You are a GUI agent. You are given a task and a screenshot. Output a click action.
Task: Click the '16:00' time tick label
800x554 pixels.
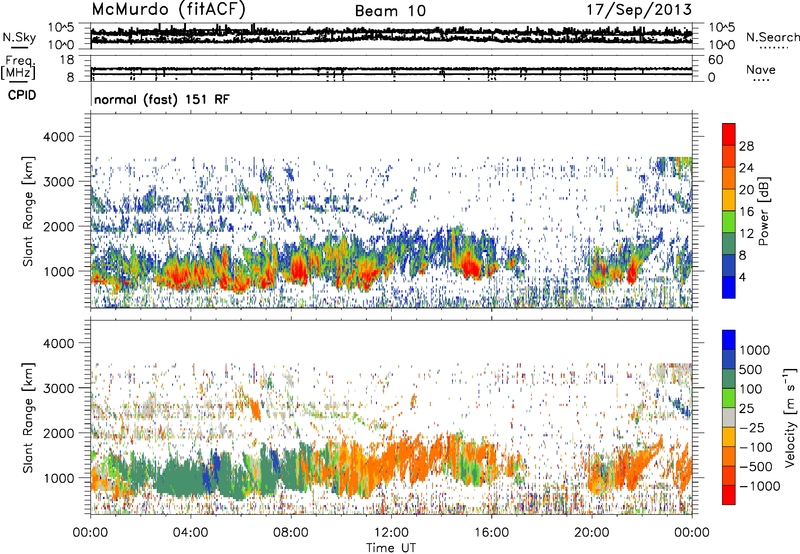(491, 533)
